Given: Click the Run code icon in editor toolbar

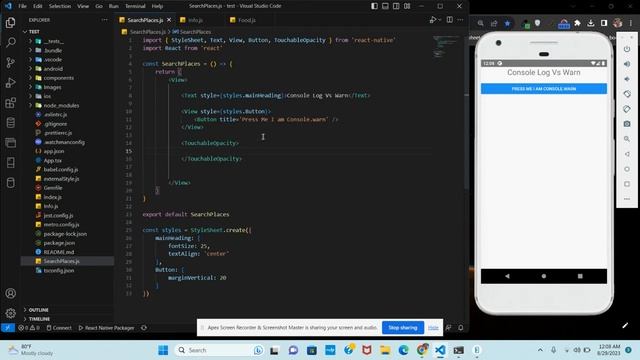Looking at the screenshot, I should pos(433,20).
